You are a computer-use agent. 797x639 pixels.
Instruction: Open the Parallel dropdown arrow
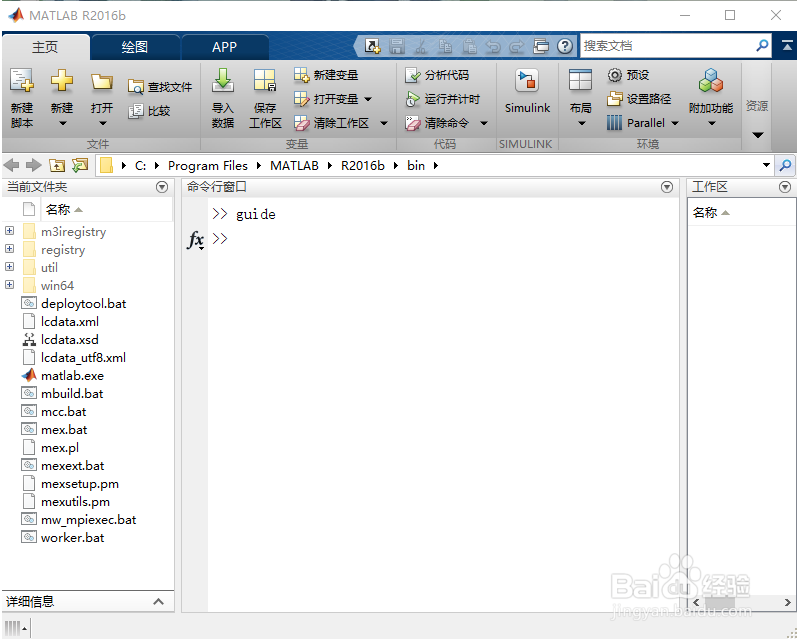675,123
